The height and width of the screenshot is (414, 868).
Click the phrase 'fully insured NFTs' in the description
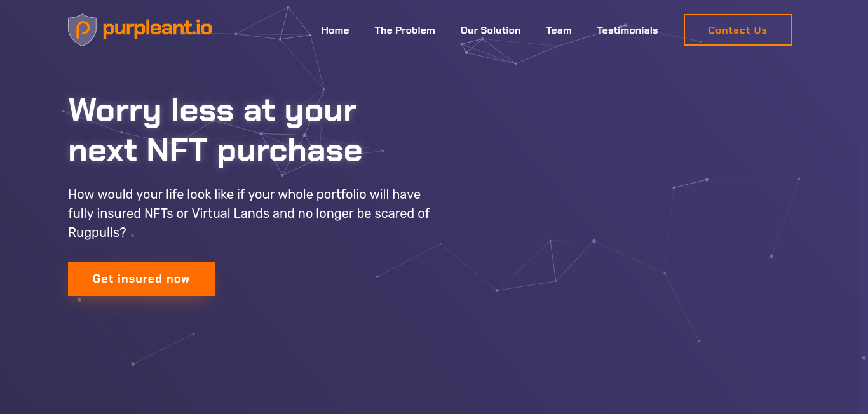(x=120, y=213)
